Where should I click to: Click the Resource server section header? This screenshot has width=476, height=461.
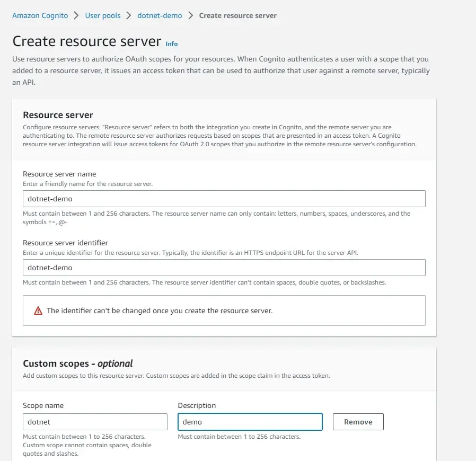click(58, 115)
